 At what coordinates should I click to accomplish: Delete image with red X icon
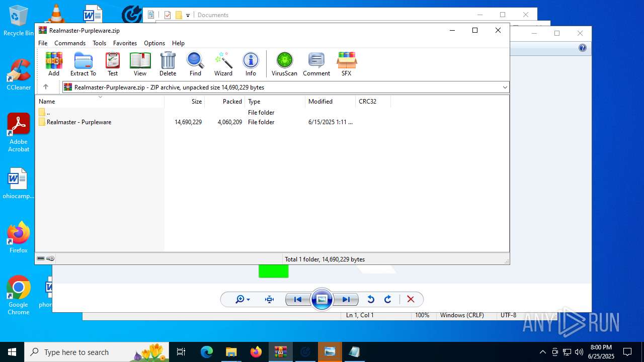pos(411,300)
